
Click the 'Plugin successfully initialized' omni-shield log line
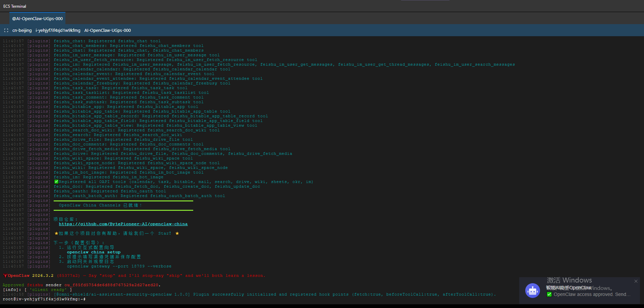tap(249, 295)
